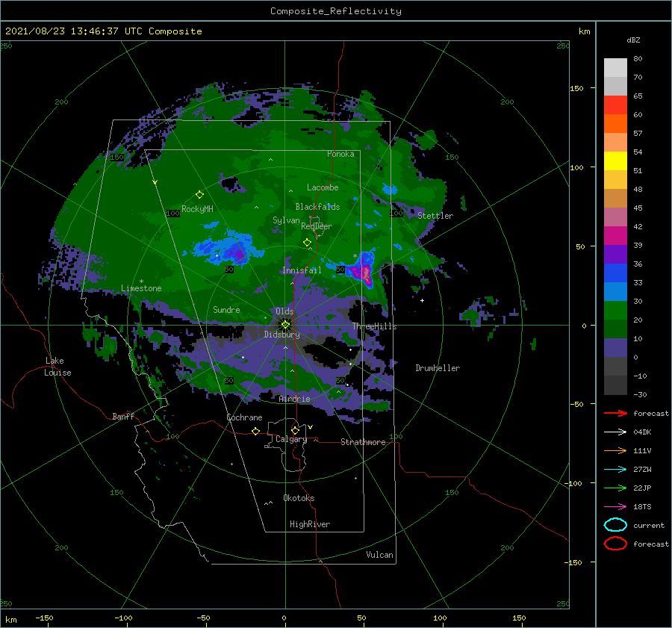Click the white 04DK arrow icon
The height and width of the screenshot is (628, 672).
[x=615, y=432]
